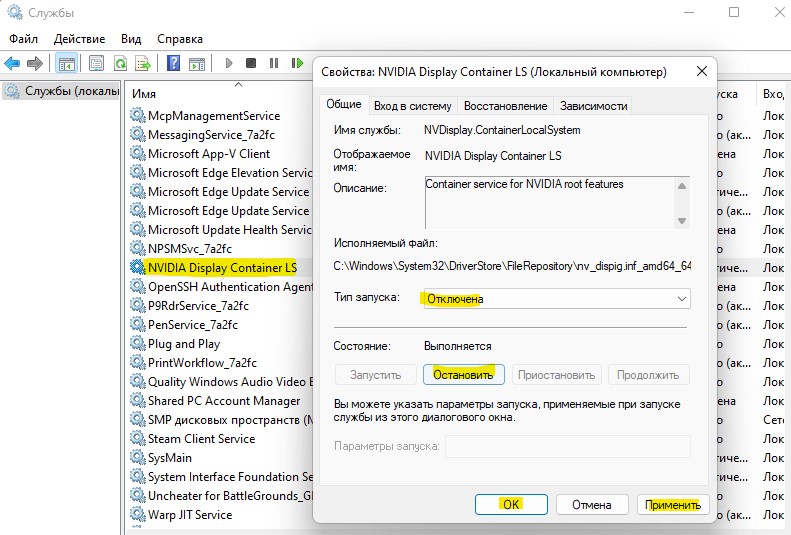Click the Stop service square icon

(251, 63)
